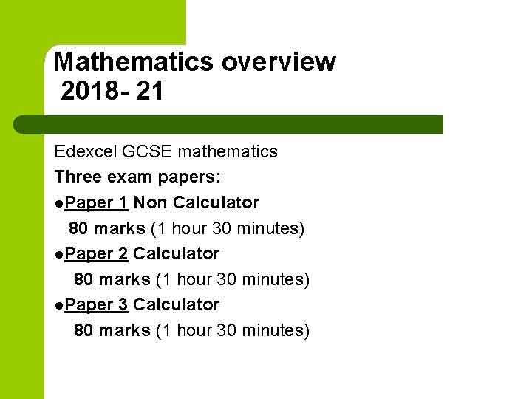
Task: Click the bullet before Paper 1
Action: 59,204
